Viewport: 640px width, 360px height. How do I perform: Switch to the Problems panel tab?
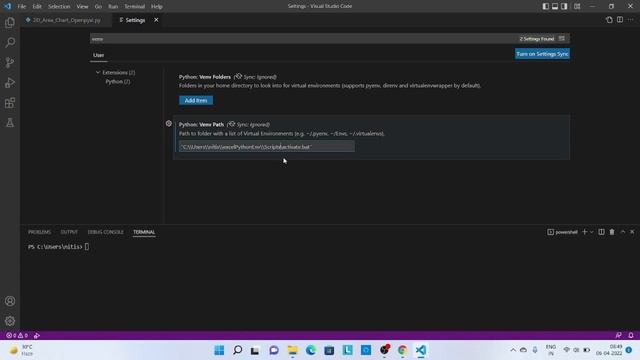[40, 232]
